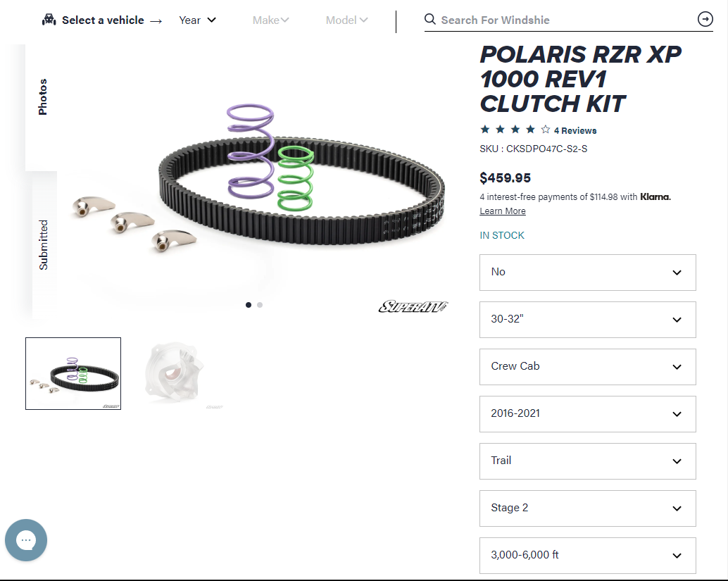Click the SuperATV logo on product image

[413, 306]
